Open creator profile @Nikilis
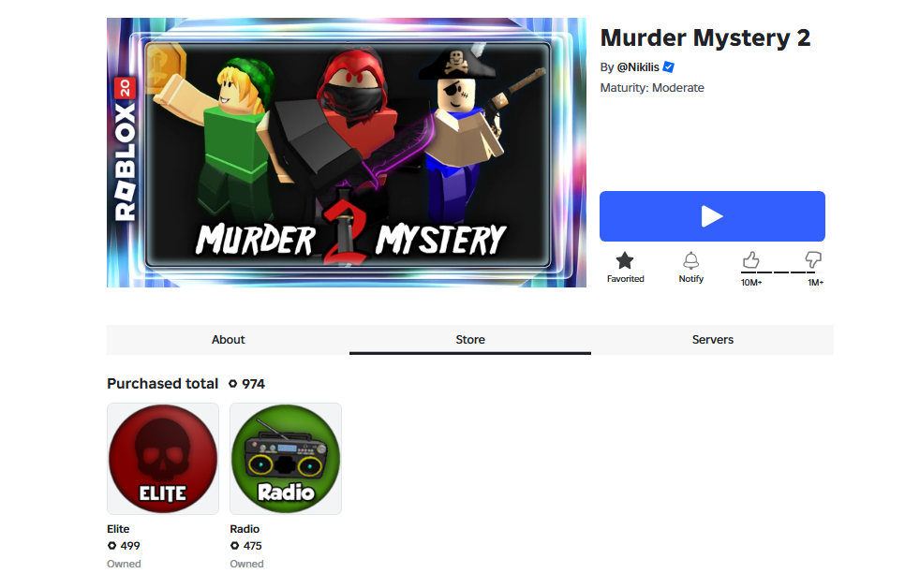The width and height of the screenshot is (905, 588). coord(638,66)
